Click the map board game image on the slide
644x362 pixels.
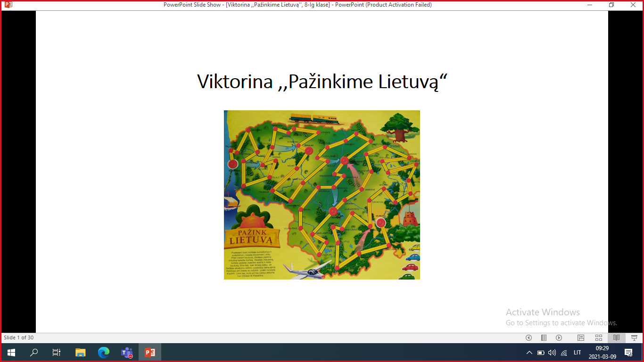point(322,195)
